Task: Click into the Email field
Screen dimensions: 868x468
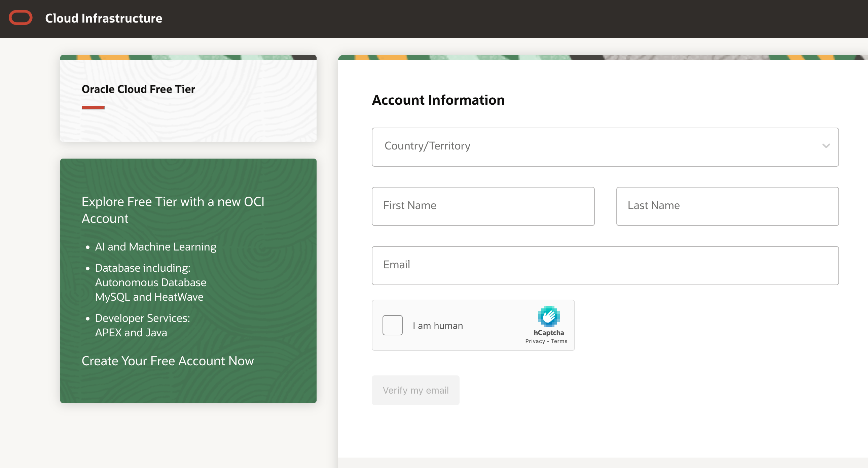Action: click(605, 265)
